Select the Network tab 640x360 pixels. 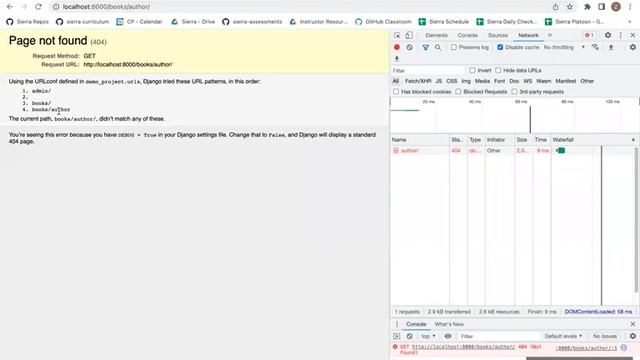click(528, 36)
